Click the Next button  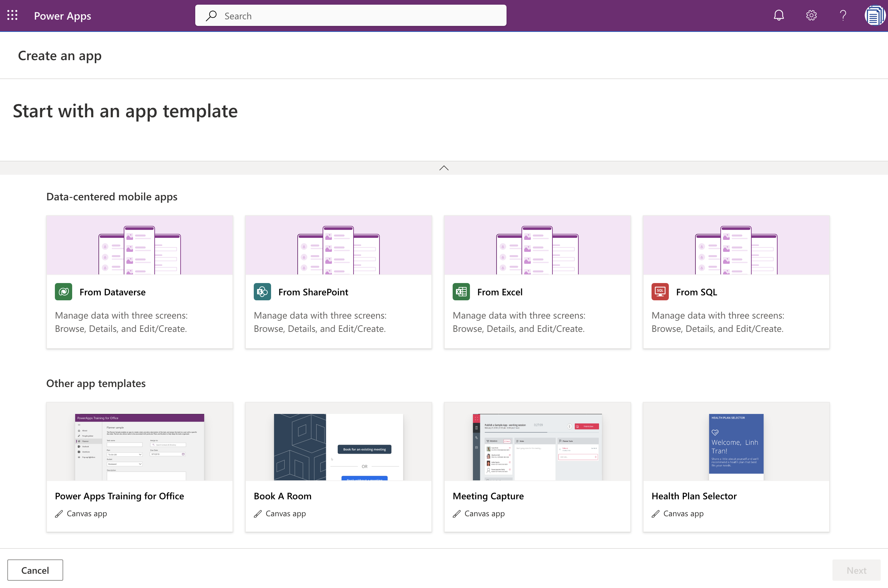click(856, 570)
